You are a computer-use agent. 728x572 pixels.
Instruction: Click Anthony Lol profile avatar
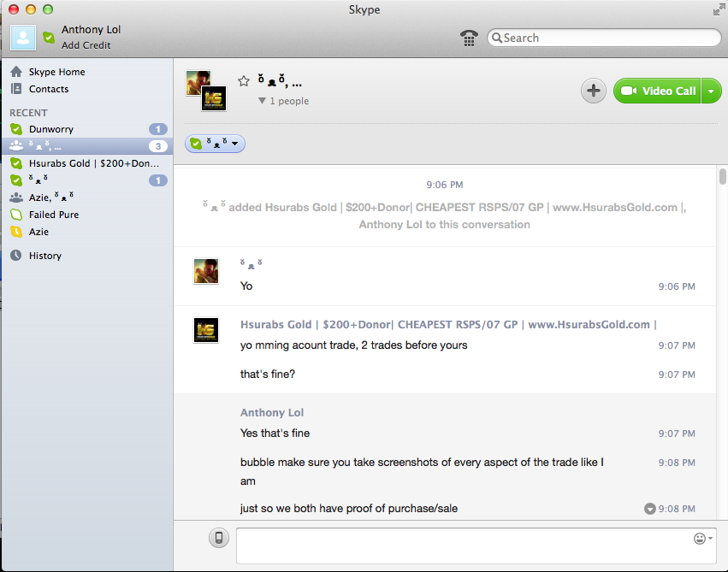click(x=23, y=38)
